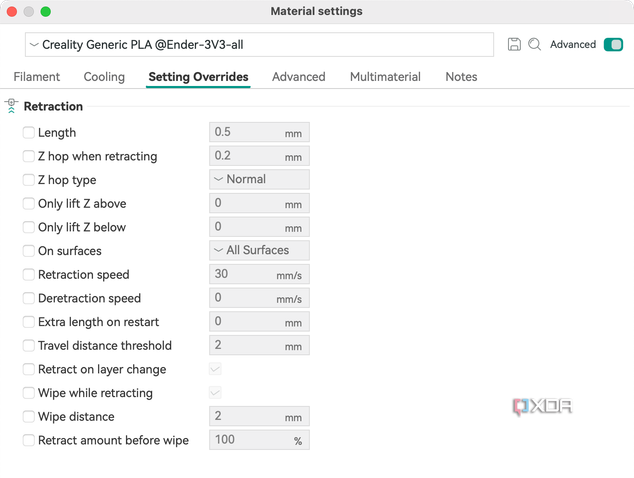Enable Z hop when retracting override
This screenshot has height=478, width=634.
point(29,156)
